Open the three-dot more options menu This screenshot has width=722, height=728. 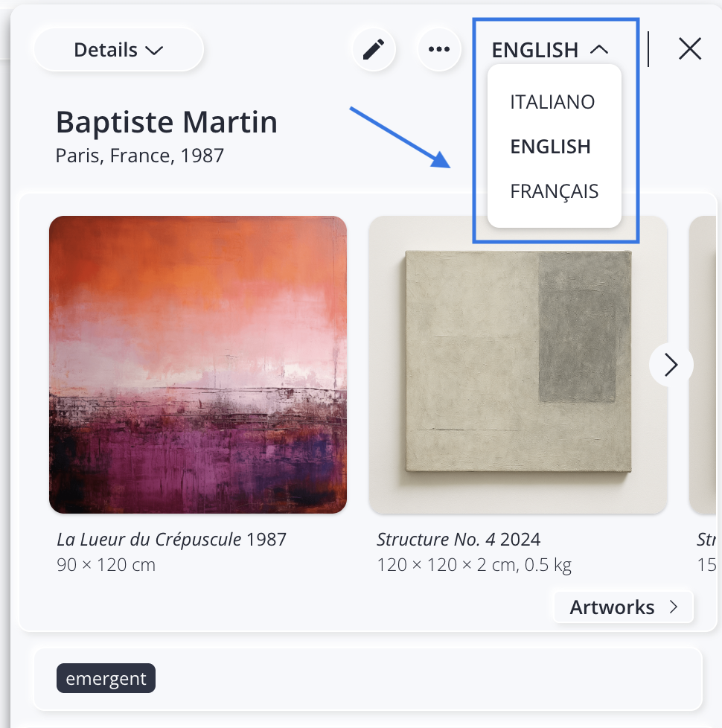coord(439,50)
